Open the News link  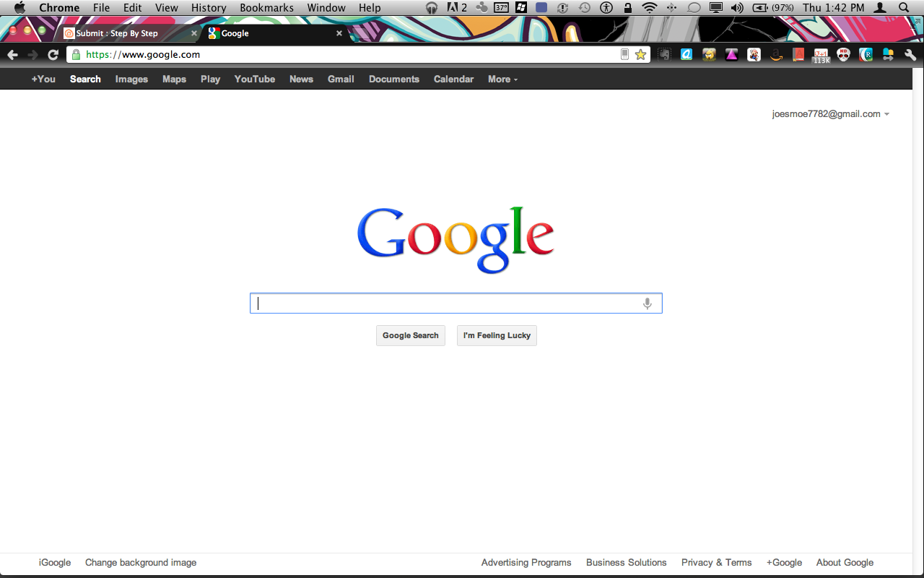coord(301,79)
